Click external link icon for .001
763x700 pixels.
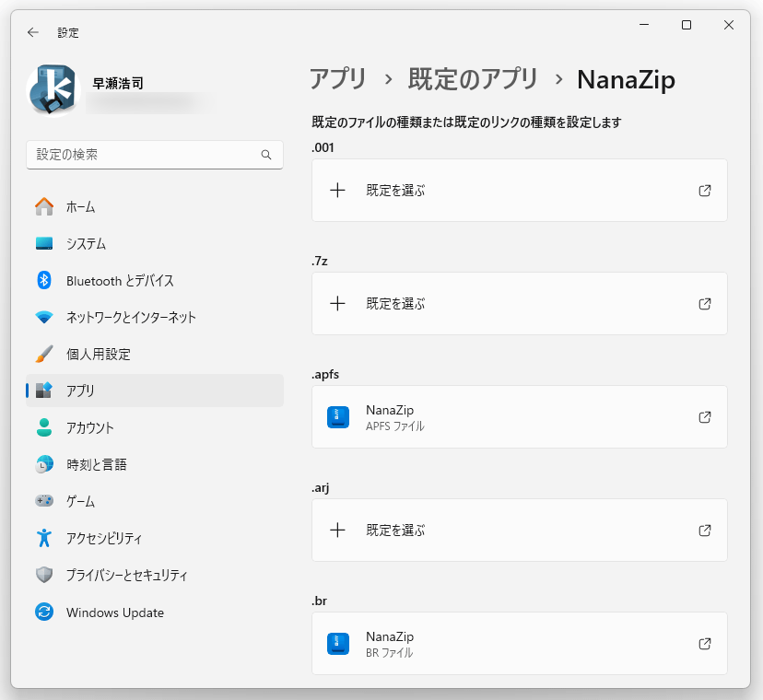click(705, 191)
